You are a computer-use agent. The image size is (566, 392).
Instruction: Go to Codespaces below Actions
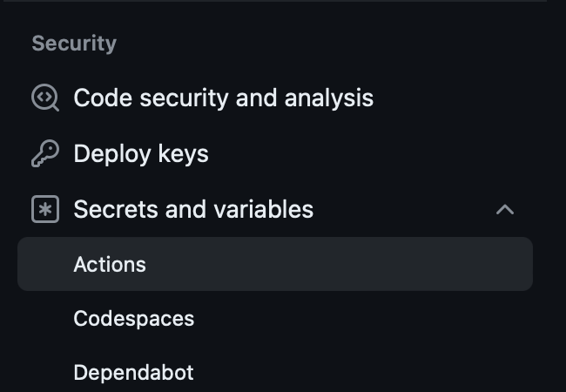coord(134,319)
